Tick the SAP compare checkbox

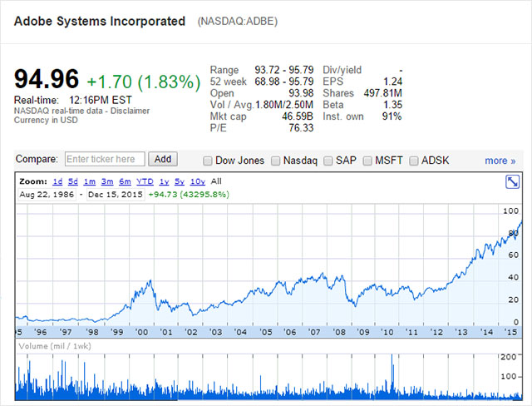pyautogui.click(x=328, y=161)
